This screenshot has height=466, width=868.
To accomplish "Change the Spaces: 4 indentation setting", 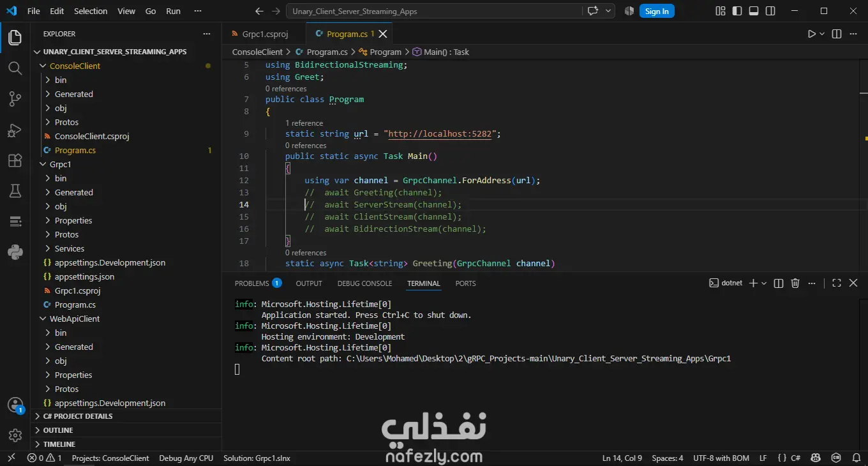I will pyautogui.click(x=668, y=458).
